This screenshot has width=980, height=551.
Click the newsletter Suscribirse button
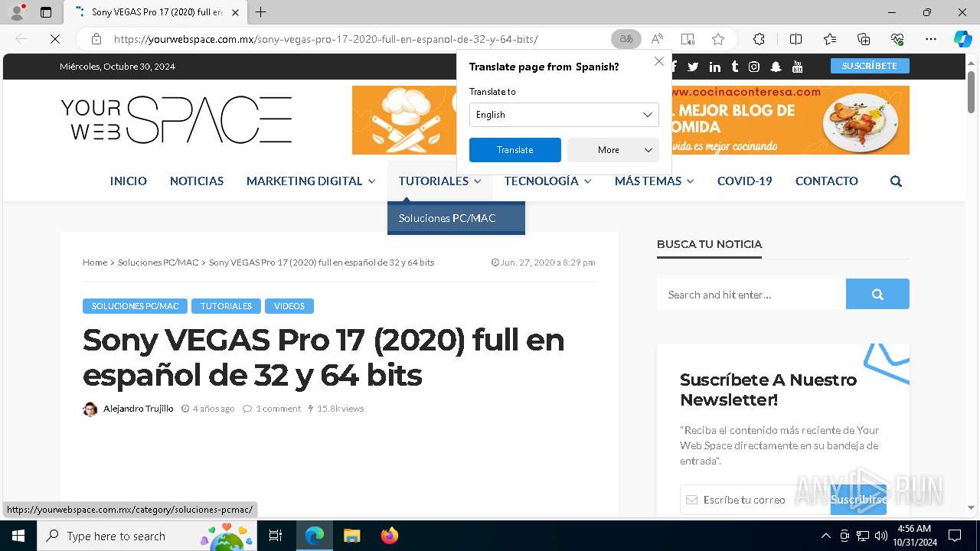[858, 500]
